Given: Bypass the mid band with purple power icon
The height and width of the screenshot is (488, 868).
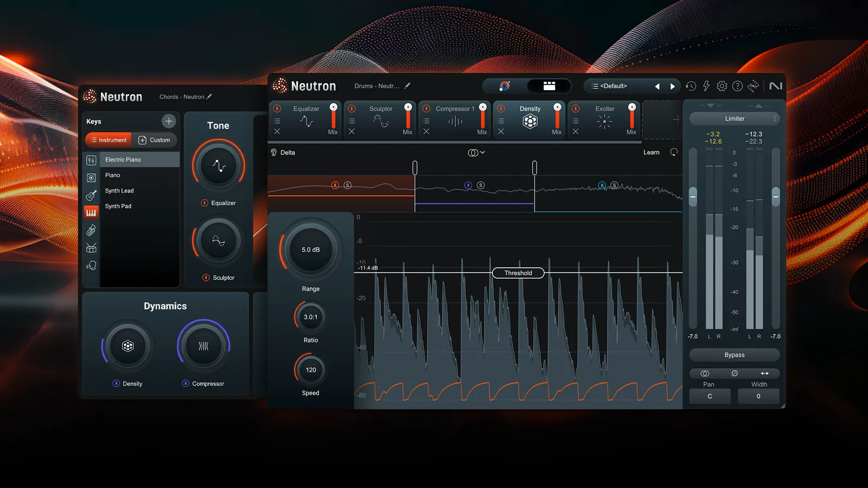Looking at the screenshot, I should point(468,185).
